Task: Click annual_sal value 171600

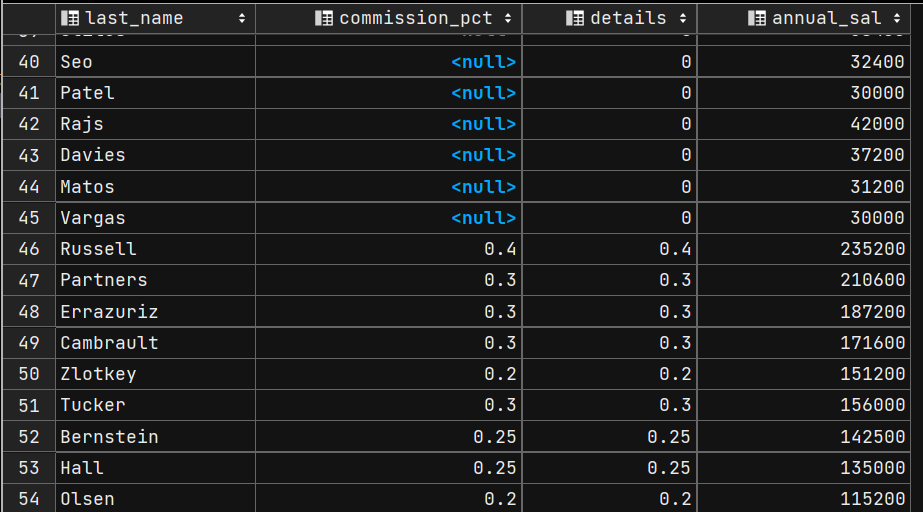Action: coord(804,343)
